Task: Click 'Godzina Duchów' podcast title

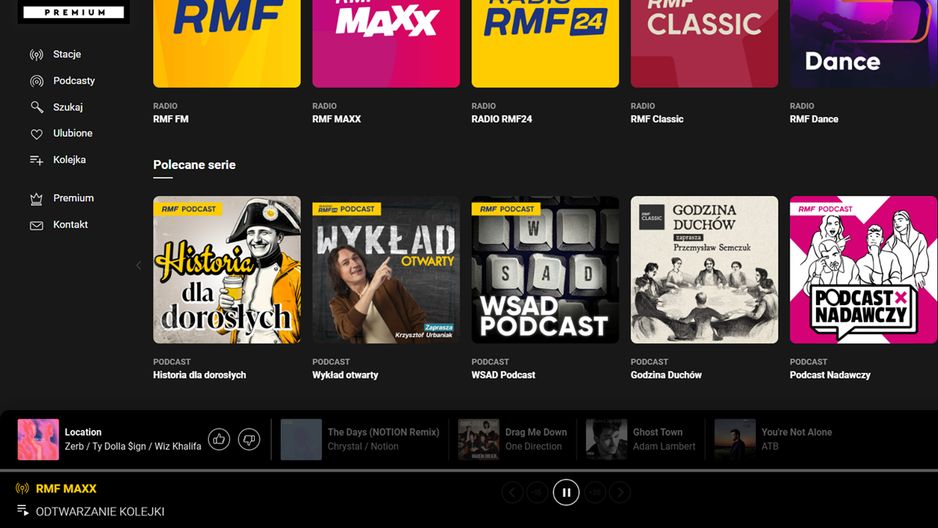Action: [666, 375]
